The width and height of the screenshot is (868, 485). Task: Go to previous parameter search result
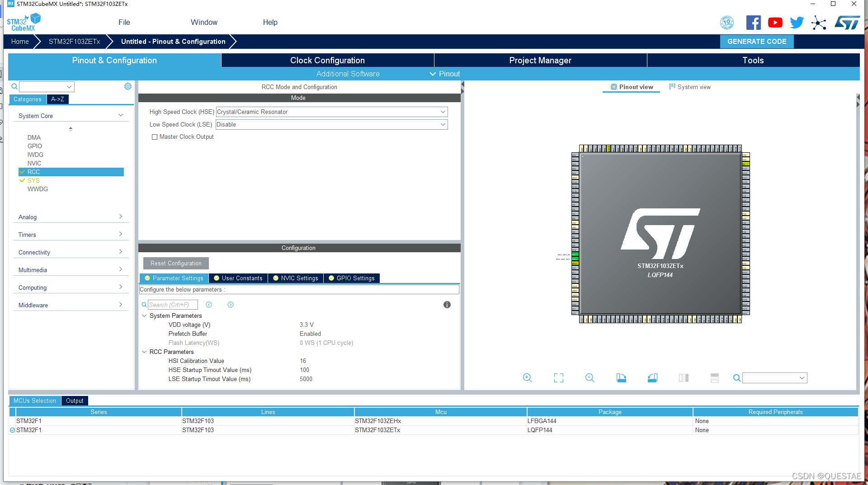[x=209, y=305]
